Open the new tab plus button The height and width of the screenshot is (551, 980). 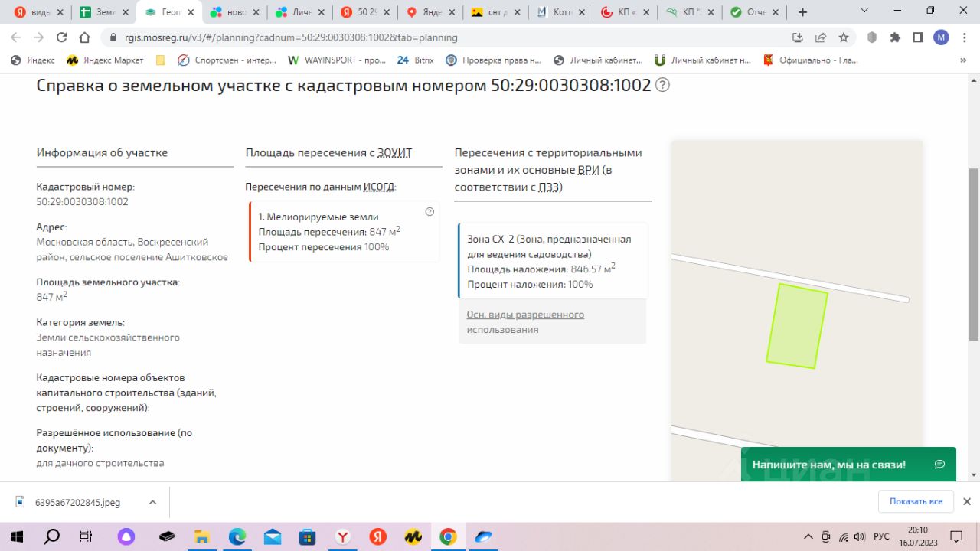coord(803,12)
